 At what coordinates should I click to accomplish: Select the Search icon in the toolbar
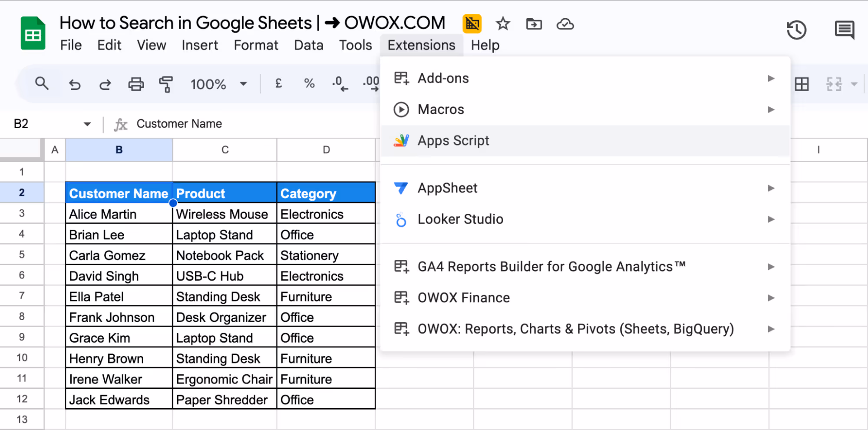coord(42,84)
